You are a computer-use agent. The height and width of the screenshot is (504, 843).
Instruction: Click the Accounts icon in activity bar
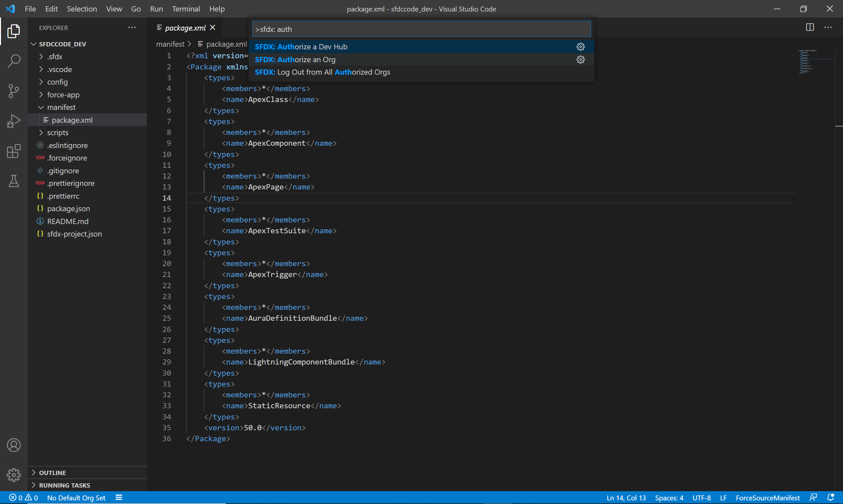click(14, 445)
